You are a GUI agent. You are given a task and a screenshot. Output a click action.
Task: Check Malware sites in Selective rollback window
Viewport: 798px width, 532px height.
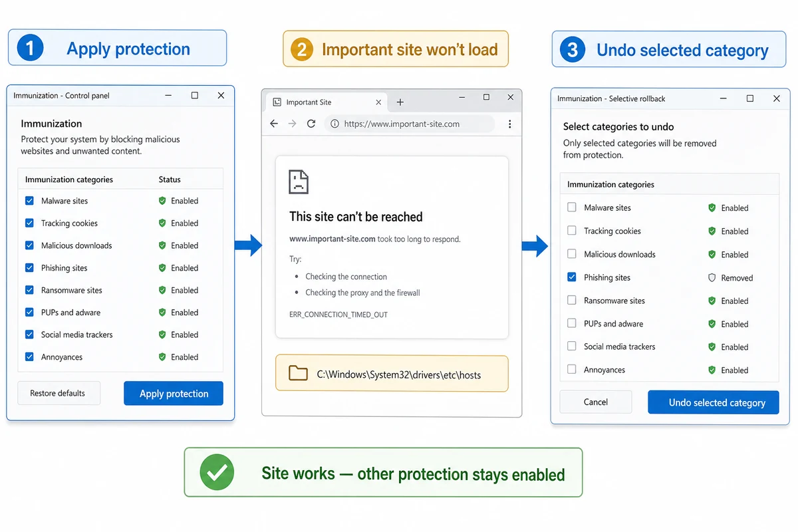(572, 207)
